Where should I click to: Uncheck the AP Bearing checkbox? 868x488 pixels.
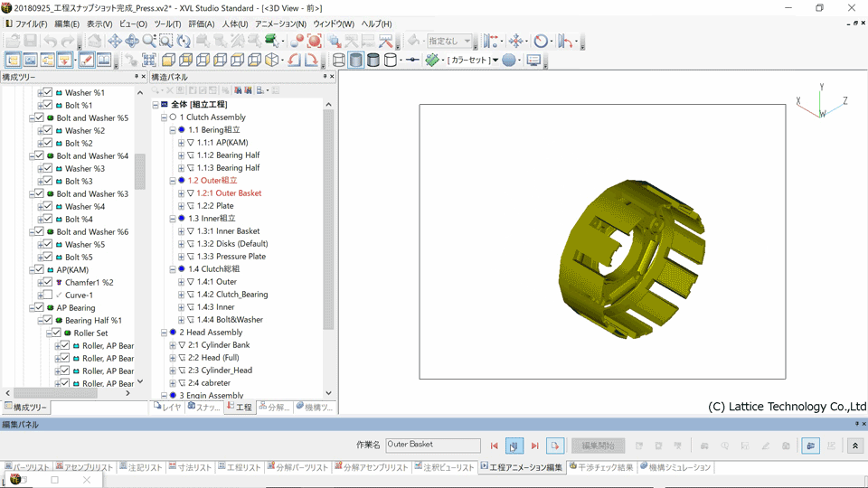coord(39,307)
